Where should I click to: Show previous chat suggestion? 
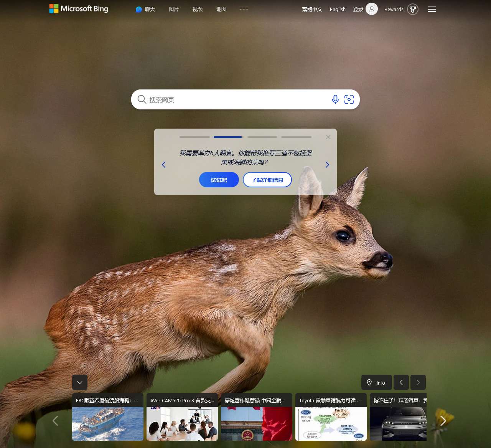pyautogui.click(x=164, y=165)
